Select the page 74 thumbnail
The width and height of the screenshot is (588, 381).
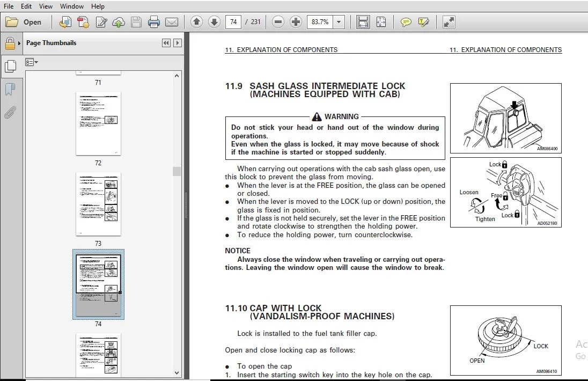98,284
